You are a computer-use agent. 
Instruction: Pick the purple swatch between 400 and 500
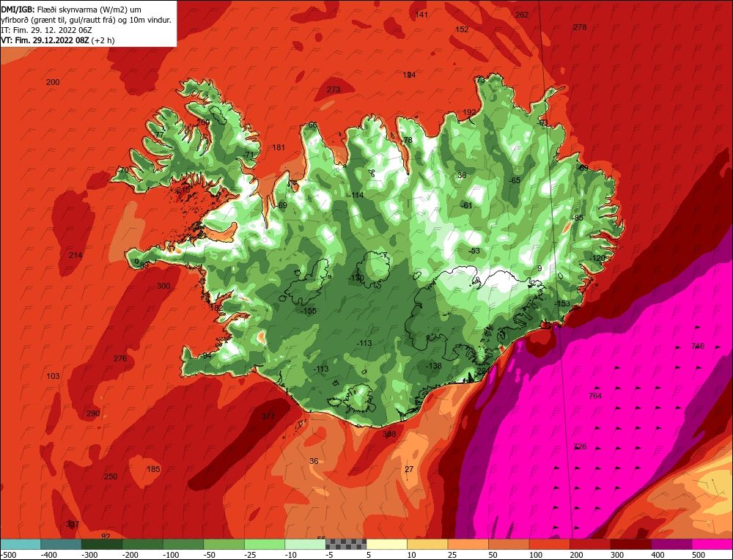(671, 544)
